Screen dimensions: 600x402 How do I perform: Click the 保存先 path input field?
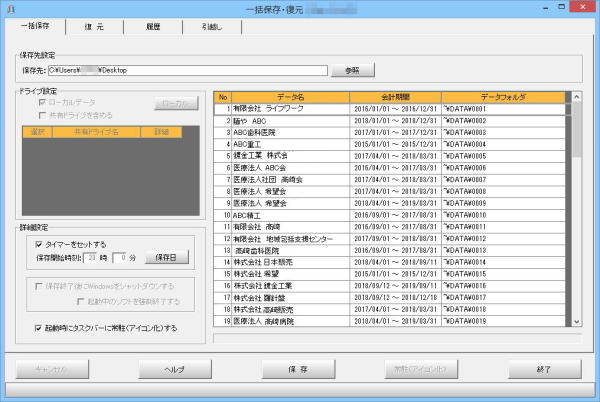tap(188, 70)
